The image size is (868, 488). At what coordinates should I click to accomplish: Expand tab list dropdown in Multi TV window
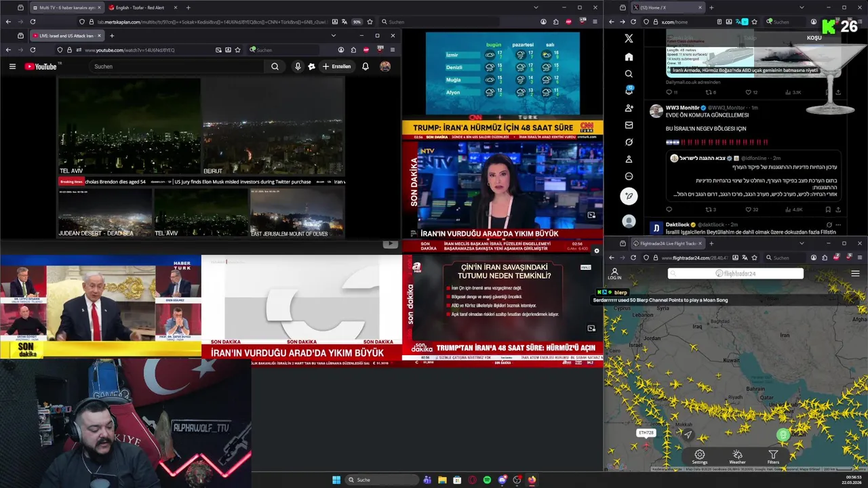(x=536, y=7)
